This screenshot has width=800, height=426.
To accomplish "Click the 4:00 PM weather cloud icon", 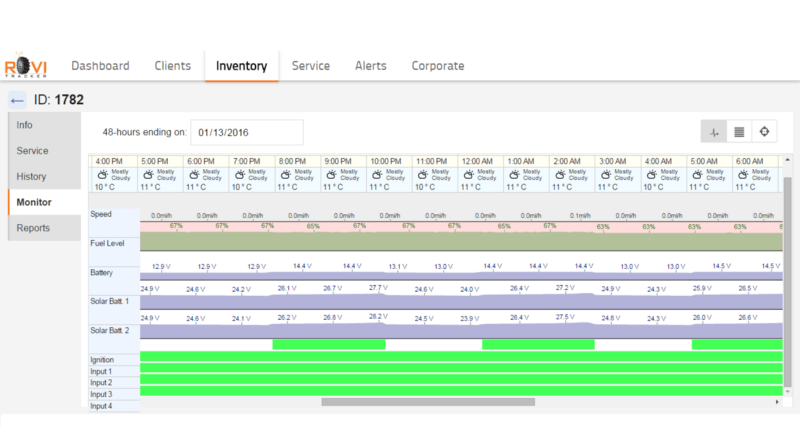I will (x=102, y=175).
